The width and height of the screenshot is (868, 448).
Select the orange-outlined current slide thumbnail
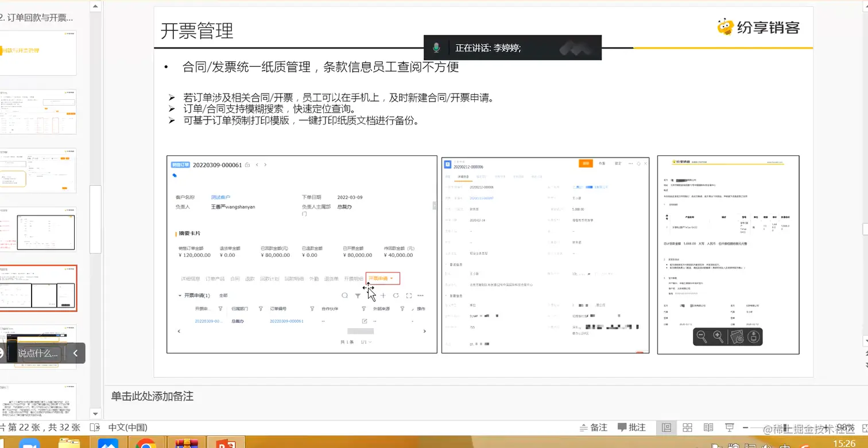click(x=38, y=288)
